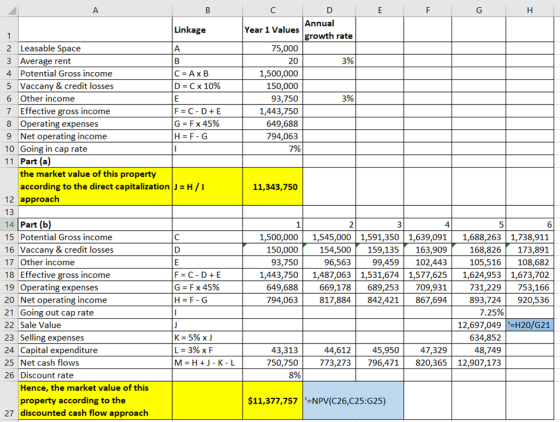Screen dimensions: 560x422
Task: Select the 'M = H + J - K - L' cell
Action: point(208,363)
